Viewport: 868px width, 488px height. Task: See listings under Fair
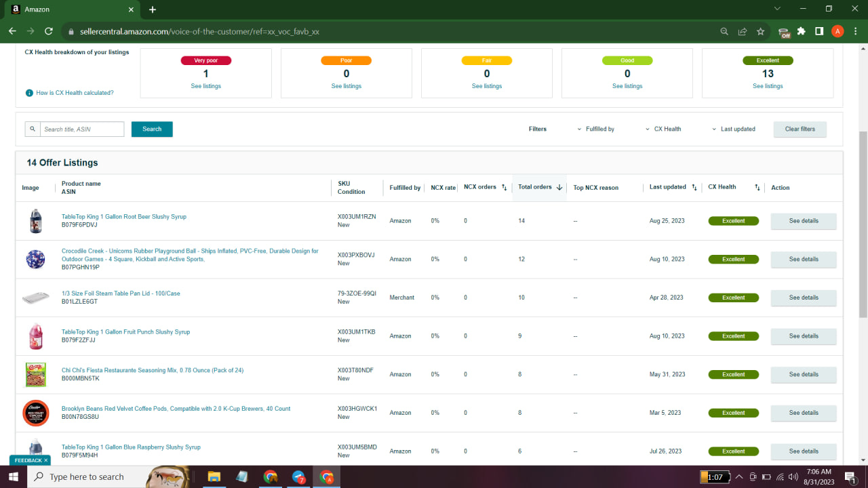click(x=487, y=86)
